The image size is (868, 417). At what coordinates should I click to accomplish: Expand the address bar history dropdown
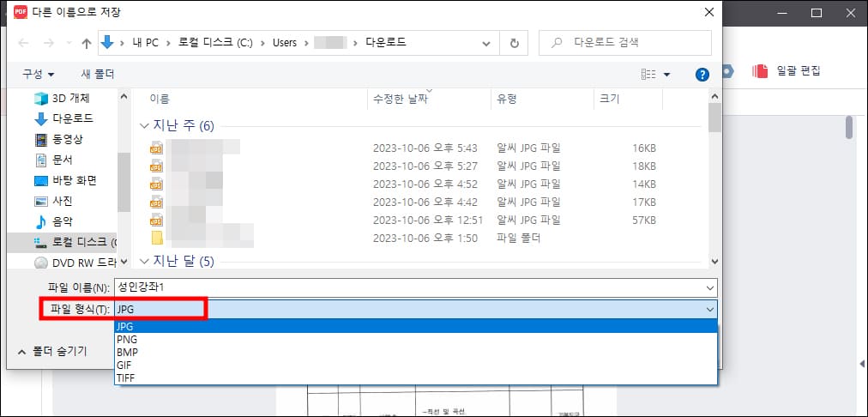[486, 44]
